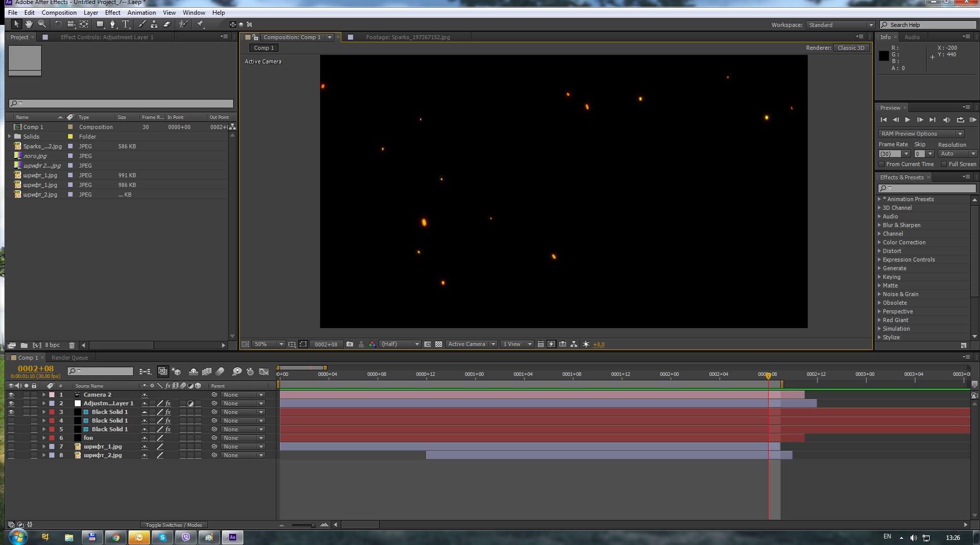Show the Black Solid 1 layer 4
The image size is (980, 545).
pos(11,421)
